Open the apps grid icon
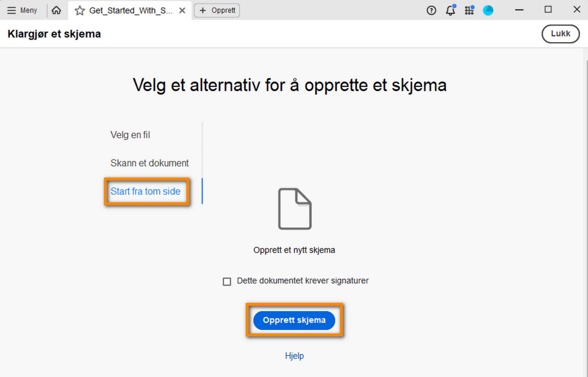This screenshot has width=588, height=377. click(x=469, y=10)
